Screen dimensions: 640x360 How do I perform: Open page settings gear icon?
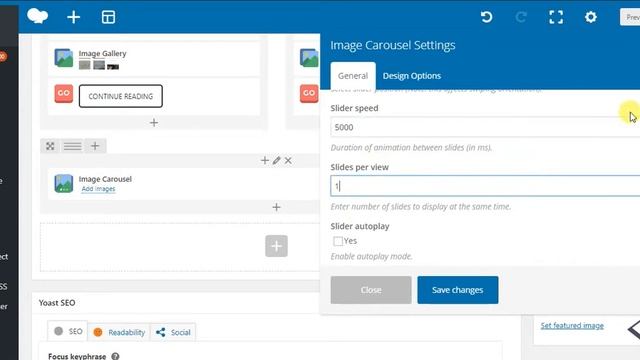pyautogui.click(x=591, y=17)
